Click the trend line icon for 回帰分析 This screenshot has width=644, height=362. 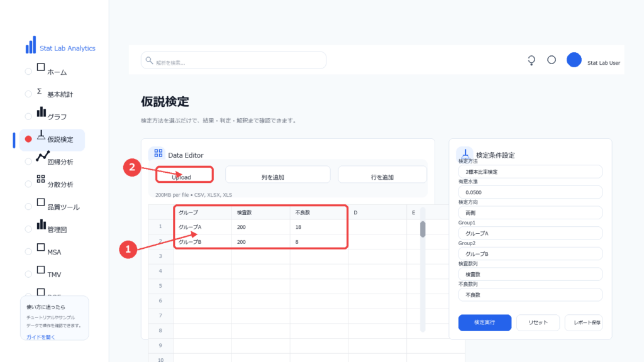coord(43,156)
